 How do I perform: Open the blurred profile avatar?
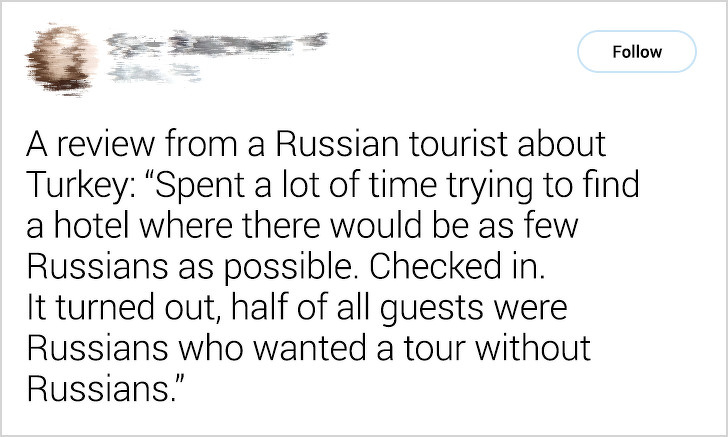[61, 59]
